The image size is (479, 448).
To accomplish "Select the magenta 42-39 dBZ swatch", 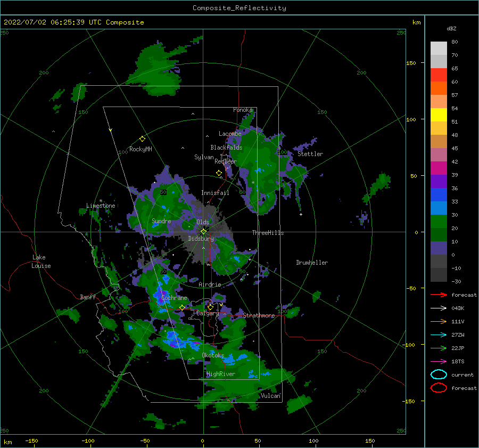I will 439,168.
